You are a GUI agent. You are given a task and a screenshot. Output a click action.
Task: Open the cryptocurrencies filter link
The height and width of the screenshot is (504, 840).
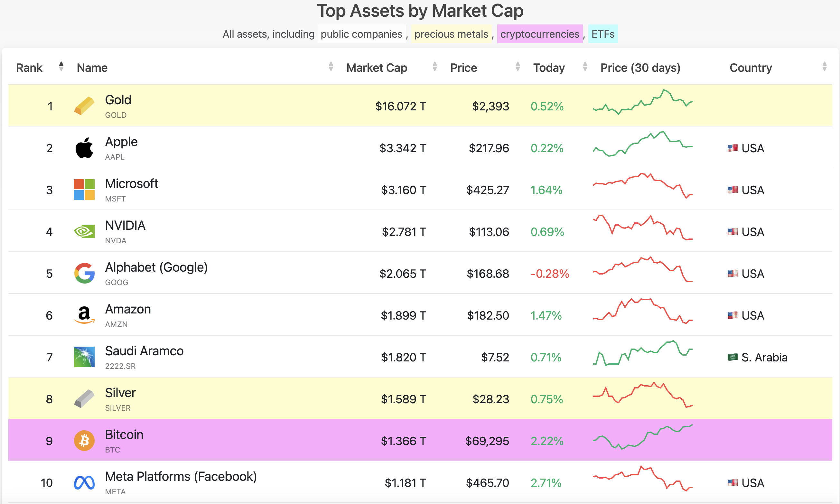point(540,34)
